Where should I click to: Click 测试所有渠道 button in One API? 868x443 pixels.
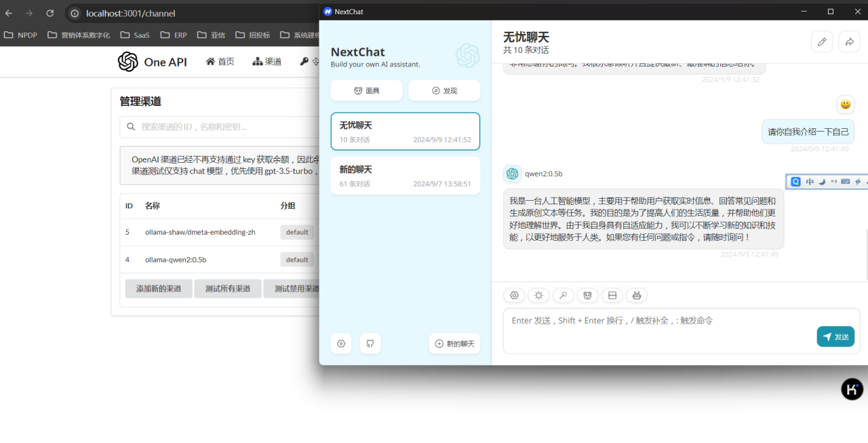tap(228, 289)
